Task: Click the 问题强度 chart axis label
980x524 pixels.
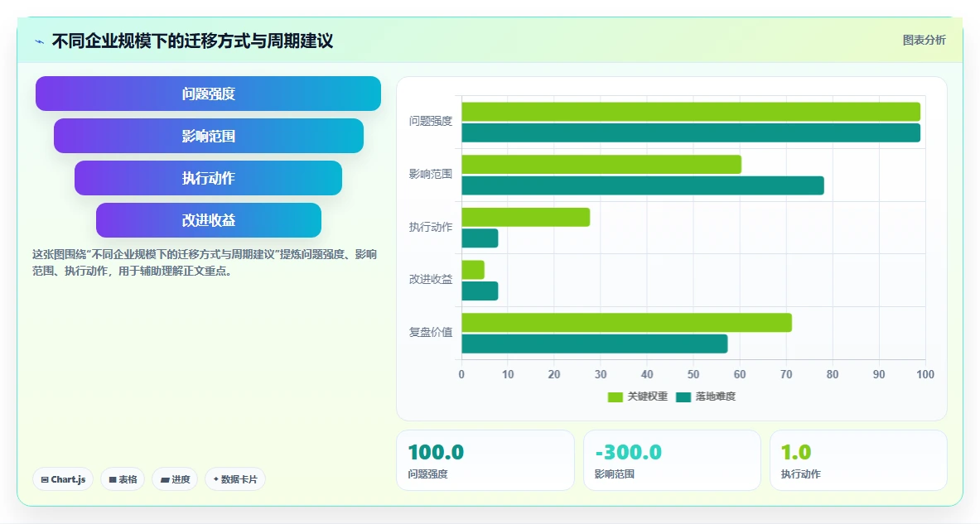Action: point(431,121)
